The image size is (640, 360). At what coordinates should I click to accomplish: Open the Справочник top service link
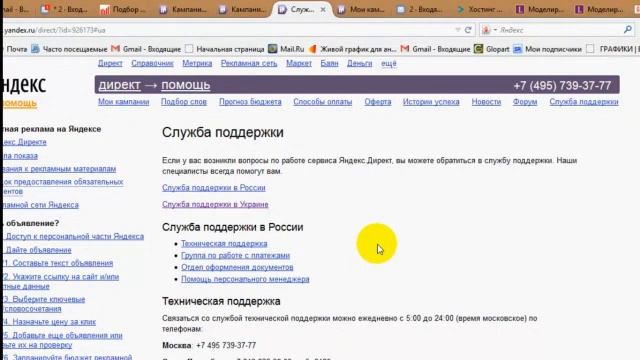point(152,63)
